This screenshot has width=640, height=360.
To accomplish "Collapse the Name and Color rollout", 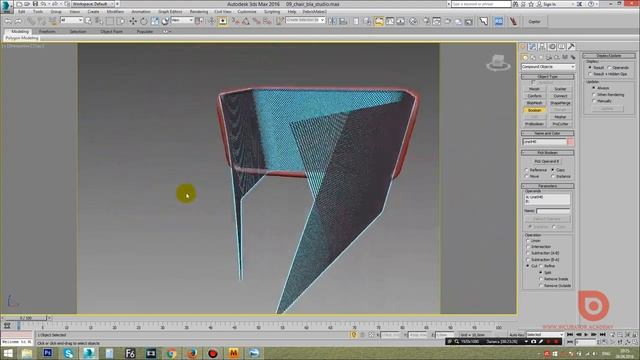I will tap(547, 133).
